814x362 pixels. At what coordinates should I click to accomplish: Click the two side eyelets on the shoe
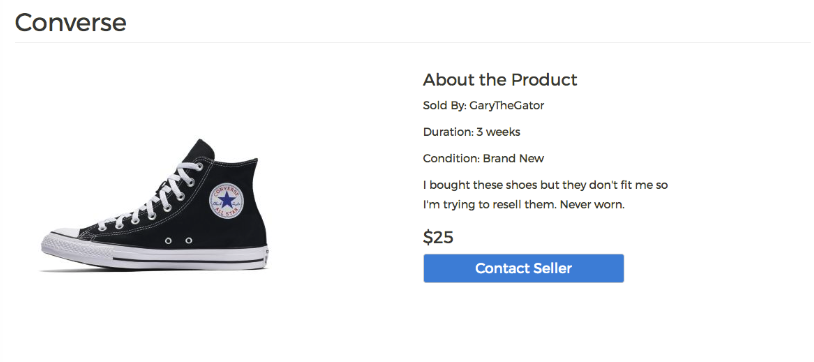click(x=178, y=240)
